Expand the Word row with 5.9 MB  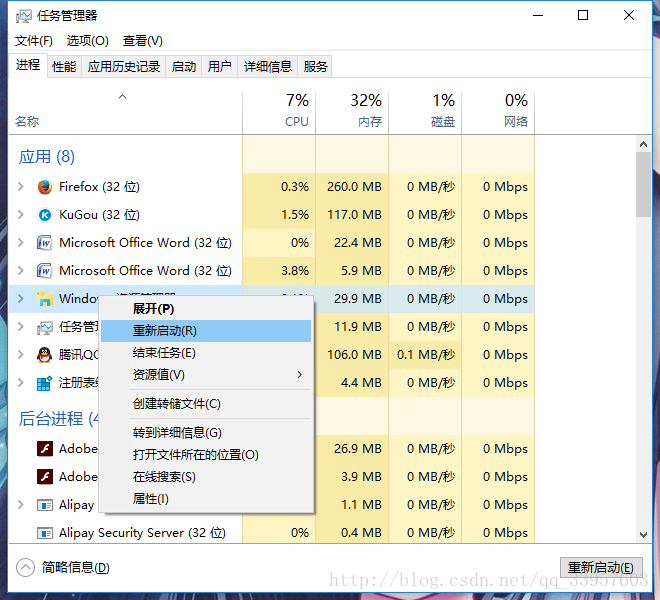coord(21,271)
